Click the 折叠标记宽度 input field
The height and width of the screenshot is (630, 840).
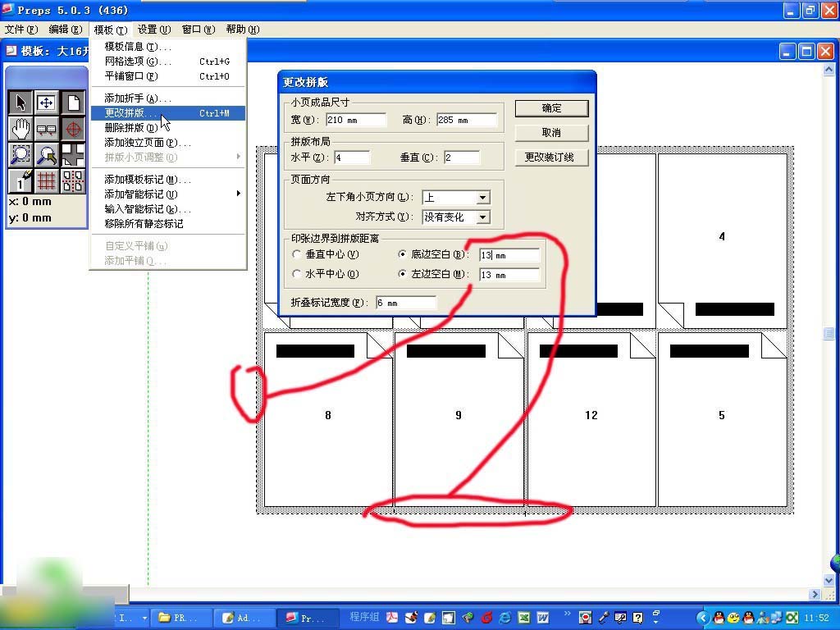coord(406,304)
